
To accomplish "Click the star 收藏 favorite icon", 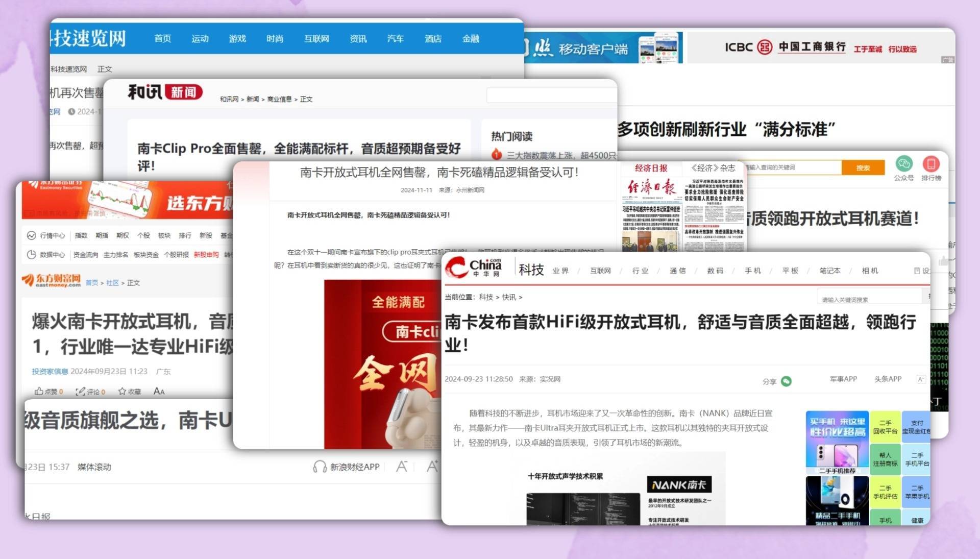I will 122,392.
